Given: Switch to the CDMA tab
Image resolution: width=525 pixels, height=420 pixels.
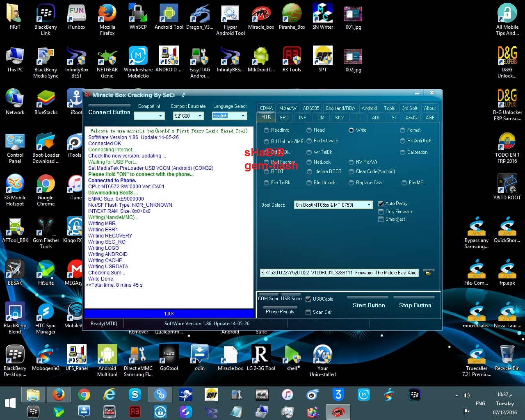Looking at the screenshot, I should (x=266, y=108).
